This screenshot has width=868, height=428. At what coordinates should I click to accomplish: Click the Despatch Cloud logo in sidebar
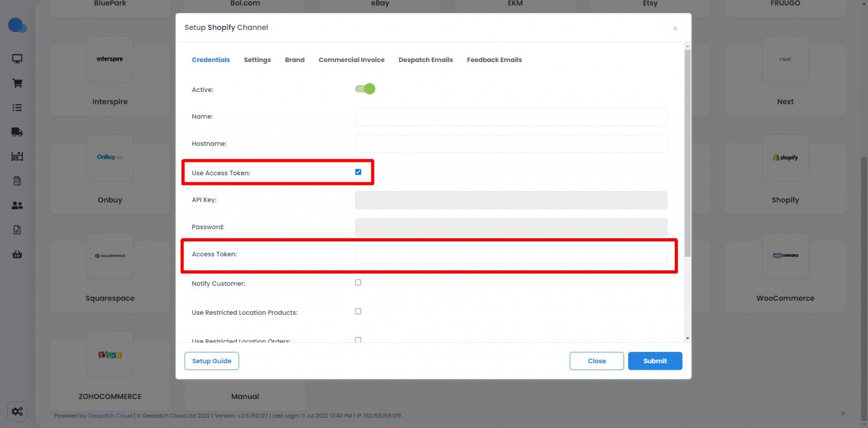click(x=17, y=25)
